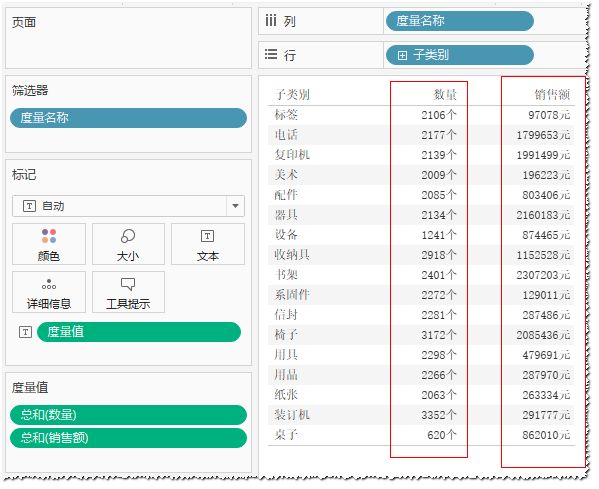Click the 子类别 column header
The height and width of the screenshot is (489, 599).
292,95
